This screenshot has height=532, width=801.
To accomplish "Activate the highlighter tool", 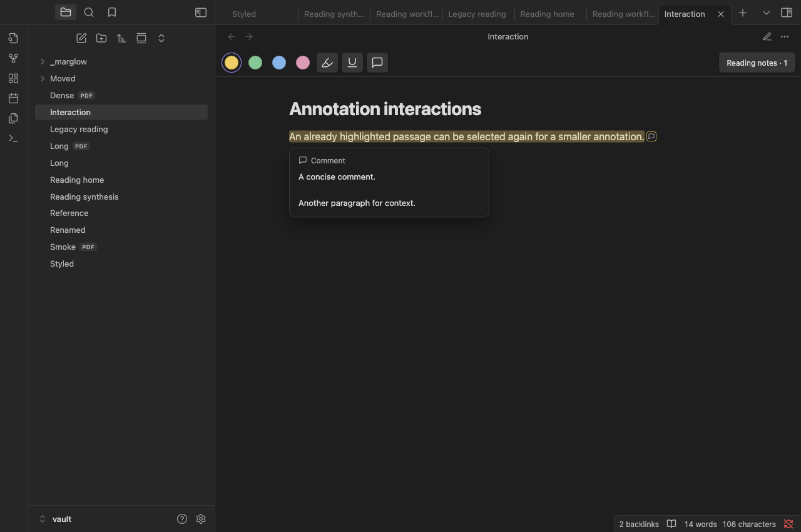I will click(x=327, y=63).
